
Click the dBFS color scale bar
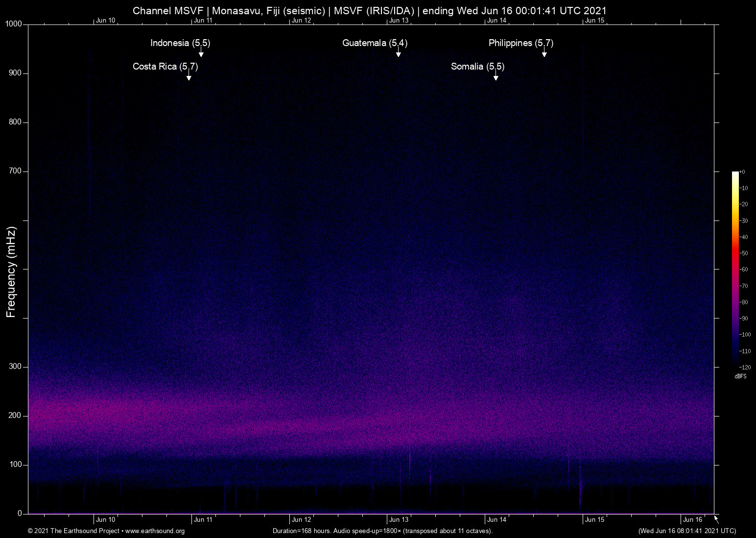pos(735,269)
